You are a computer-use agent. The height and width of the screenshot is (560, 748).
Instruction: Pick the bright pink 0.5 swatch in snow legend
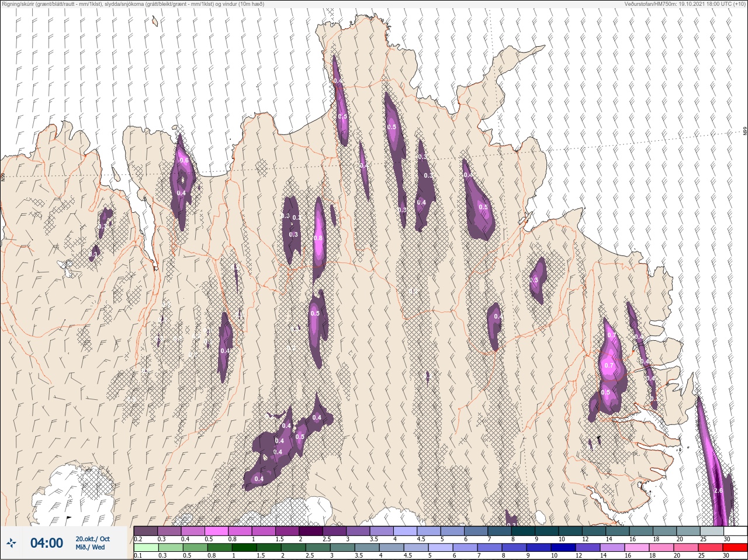click(x=216, y=531)
